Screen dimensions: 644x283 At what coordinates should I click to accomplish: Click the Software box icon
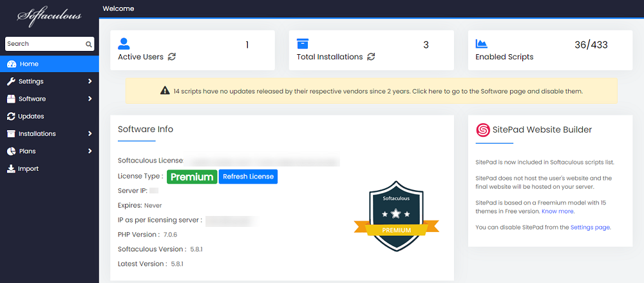click(11, 99)
